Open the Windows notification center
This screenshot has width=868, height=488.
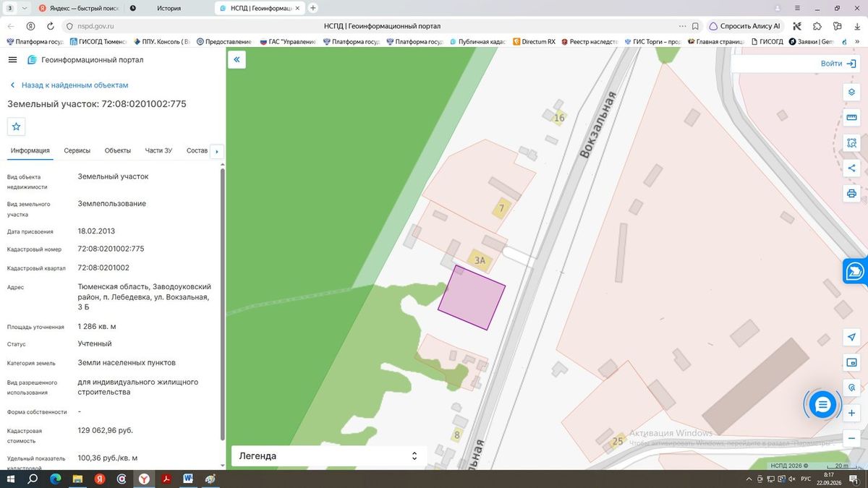(854, 479)
